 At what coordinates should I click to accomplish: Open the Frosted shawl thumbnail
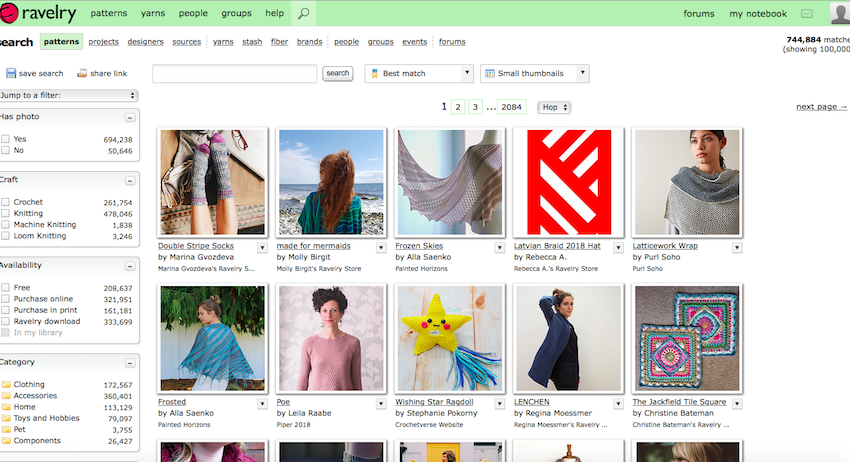(x=212, y=338)
